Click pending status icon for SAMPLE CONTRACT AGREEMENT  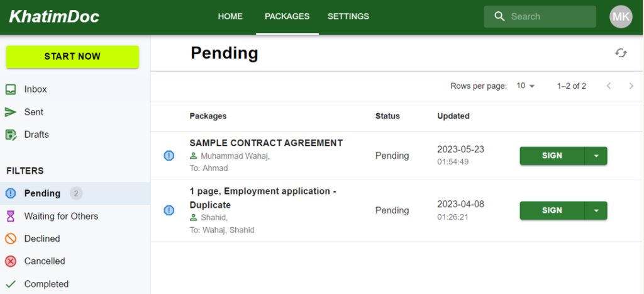point(169,155)
